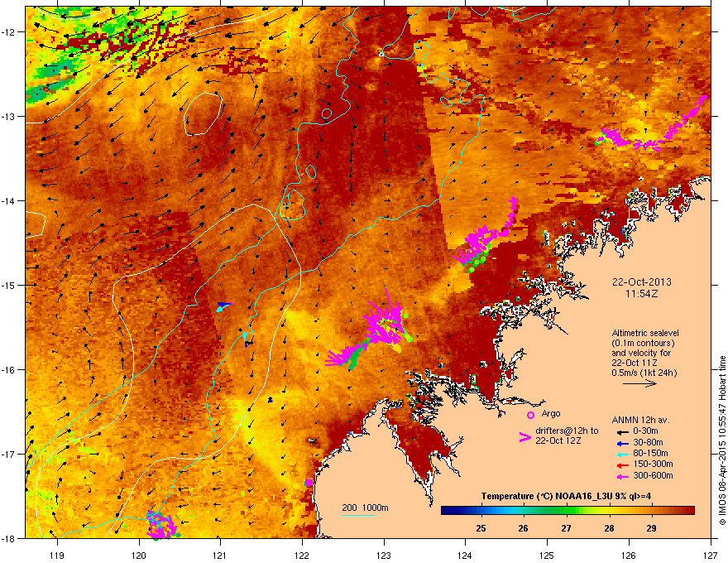This screenshot has height=563, width=728.
Task: Click the 'drifters@12h to' legend label
Action: [x=567, y=431]
